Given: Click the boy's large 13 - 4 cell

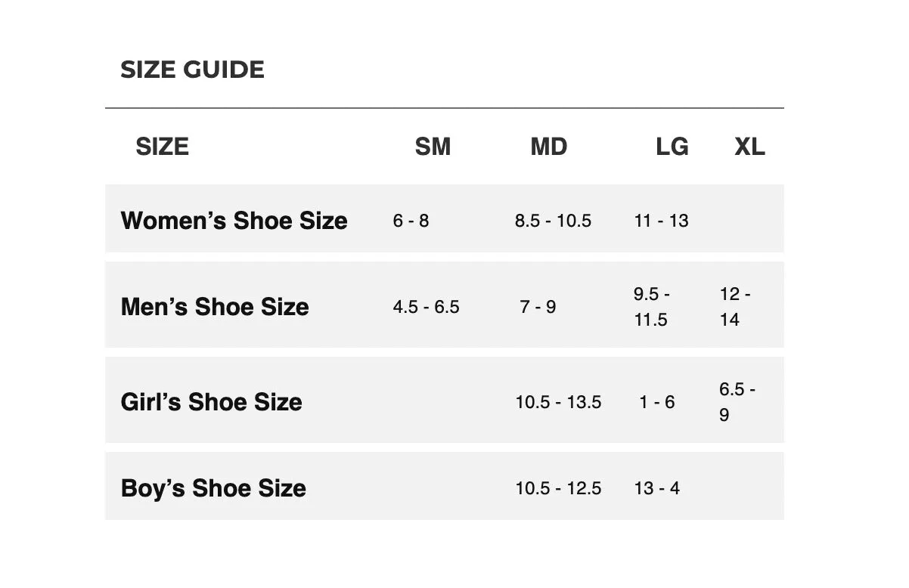Looking at the screenshot, I should [x=656, y=488].
